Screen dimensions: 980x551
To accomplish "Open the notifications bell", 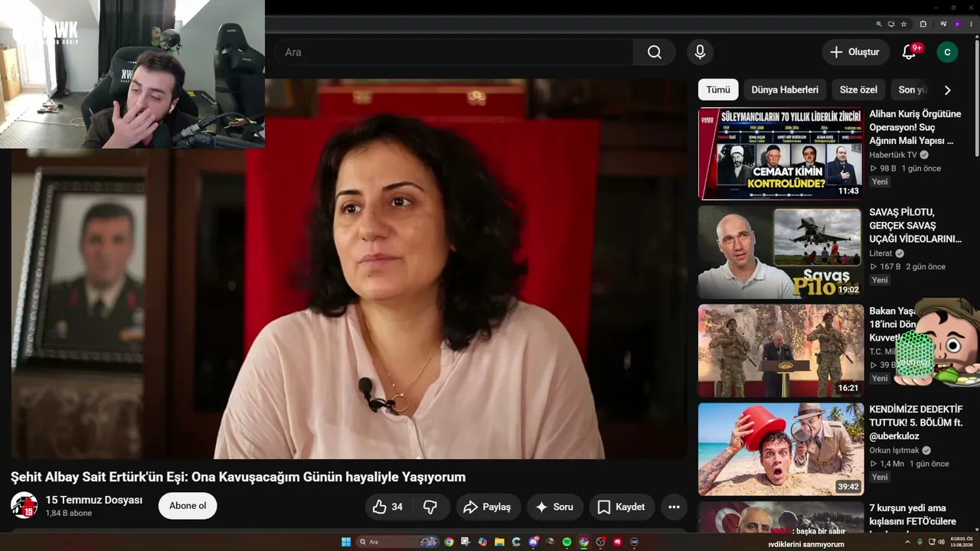I will tap(909, 52).
